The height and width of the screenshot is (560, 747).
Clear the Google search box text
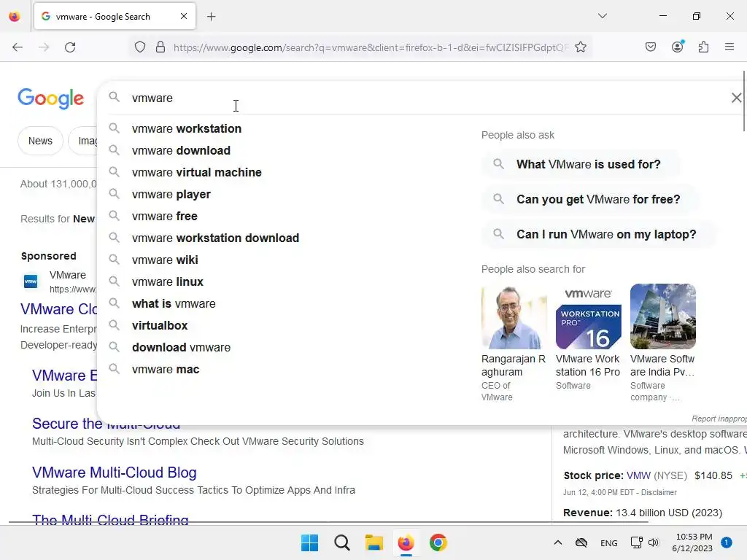click(736, 98)
